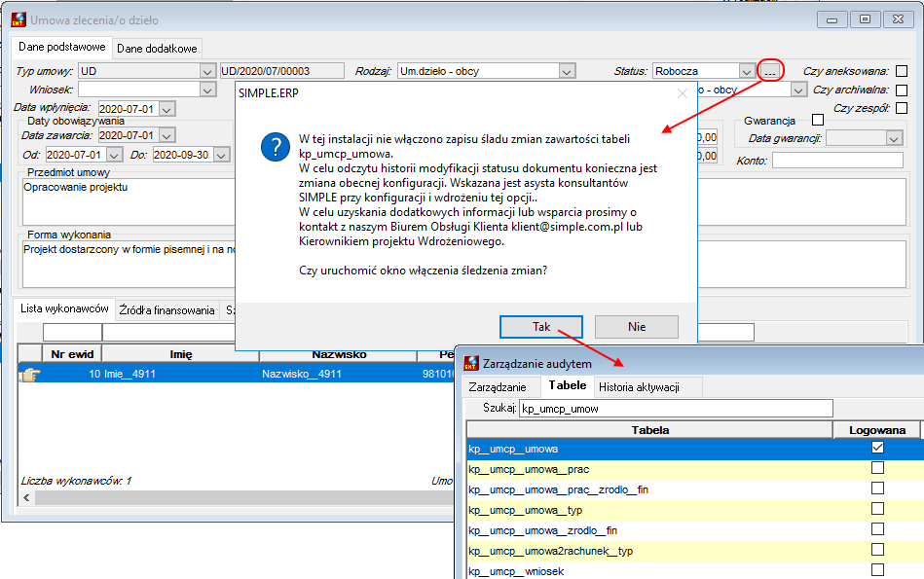
Task: Open the Data gwarancji dropdown
Action: coord(895,138)
